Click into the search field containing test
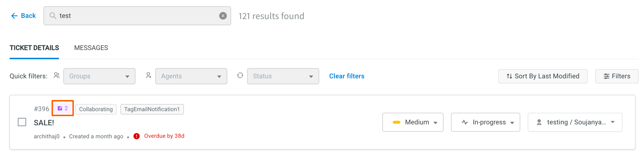The image size is (644, 156). tap(137, 16)
